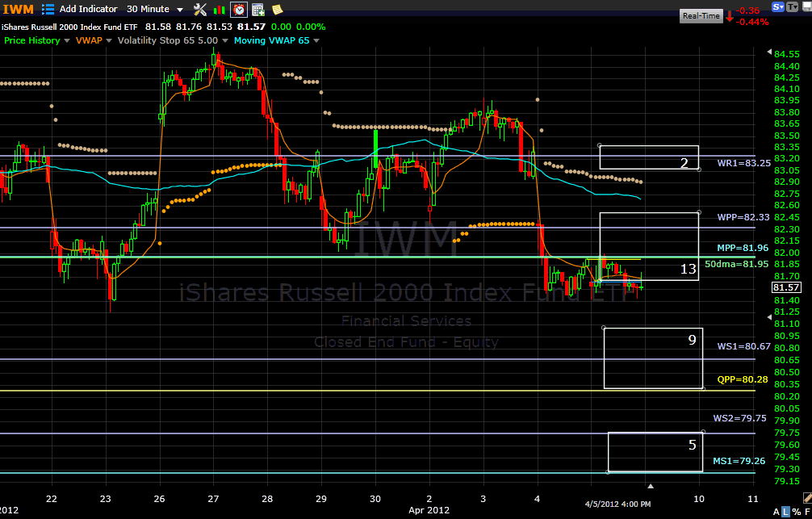Open chart settings wrench and screwdriver icon
The height and width of the screenshot is (519, 812).
coord(200,9)
